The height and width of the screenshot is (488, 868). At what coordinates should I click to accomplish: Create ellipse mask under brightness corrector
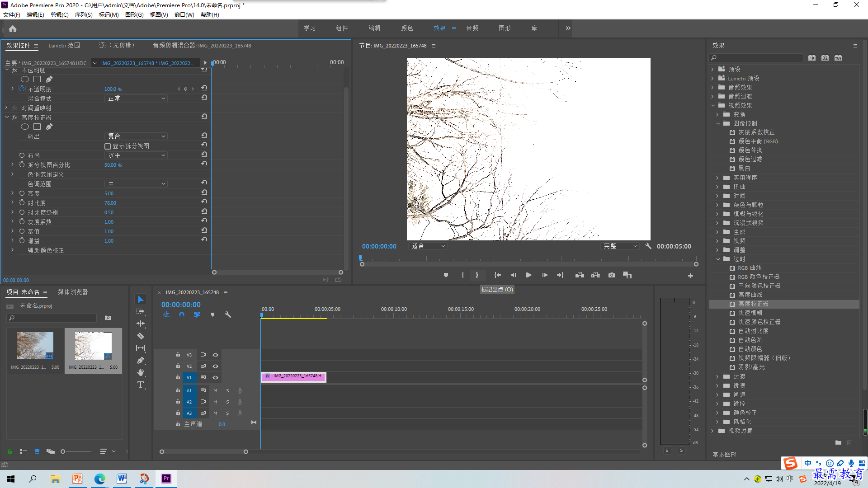click(x=25, y=127)
